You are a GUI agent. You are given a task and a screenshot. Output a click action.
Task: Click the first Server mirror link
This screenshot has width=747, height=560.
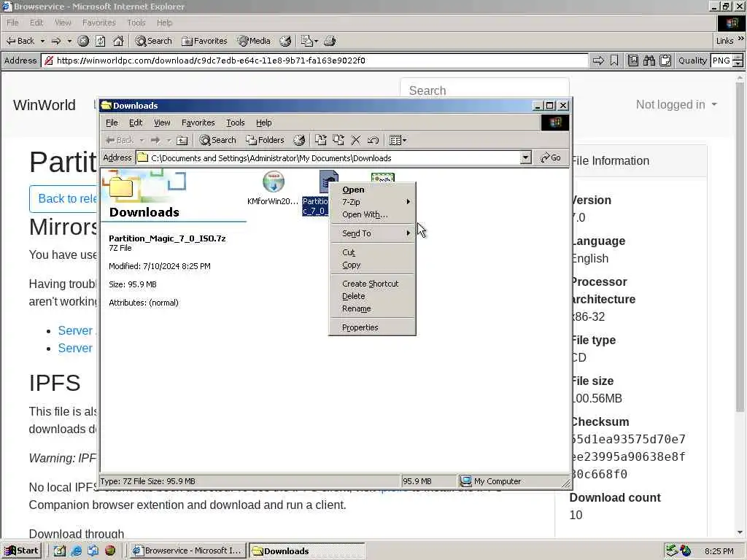pyautogui.click(x=75, y=330)
